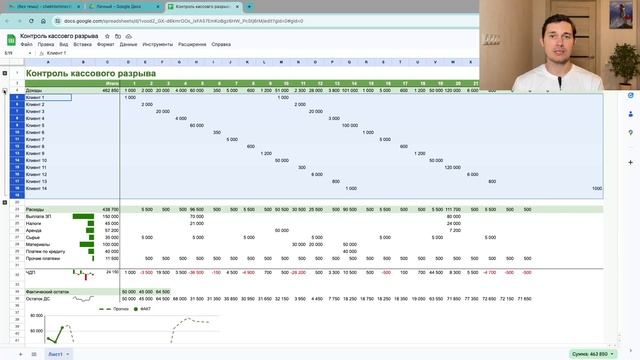Select column A header

click(x=48, y=62)
